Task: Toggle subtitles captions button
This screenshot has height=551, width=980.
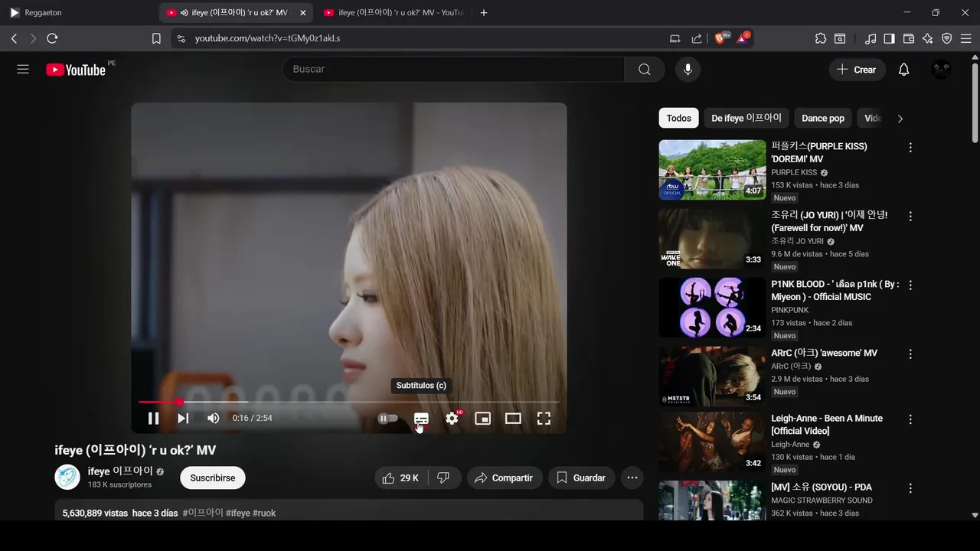Action: (x=421, y=419)
